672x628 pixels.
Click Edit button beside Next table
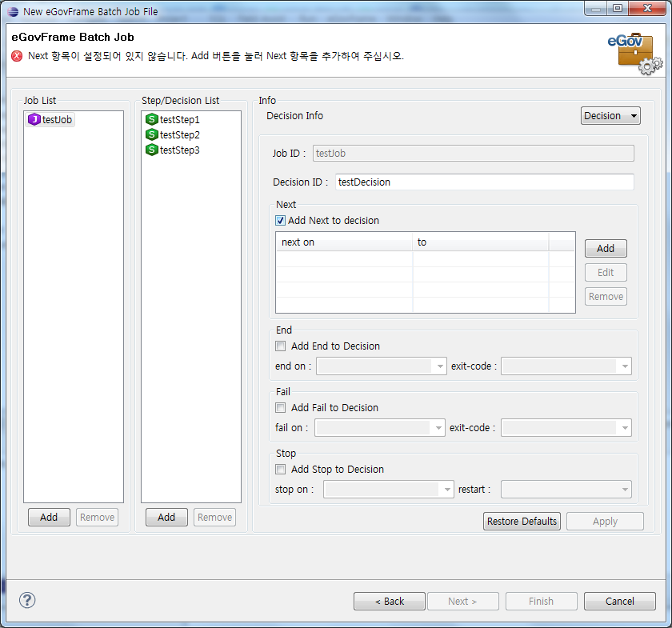pos(606,273)
